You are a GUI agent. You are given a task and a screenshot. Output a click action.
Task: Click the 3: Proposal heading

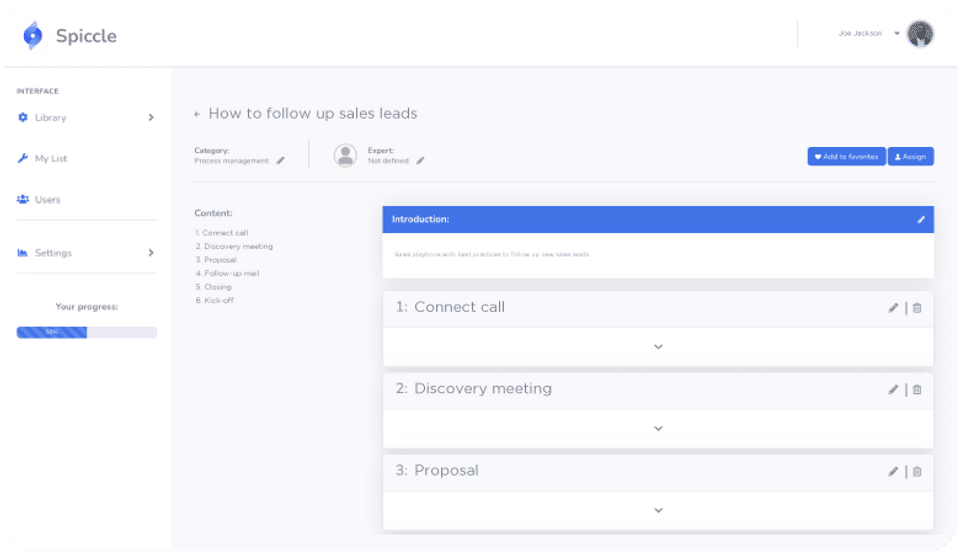[x=437, y=470]
